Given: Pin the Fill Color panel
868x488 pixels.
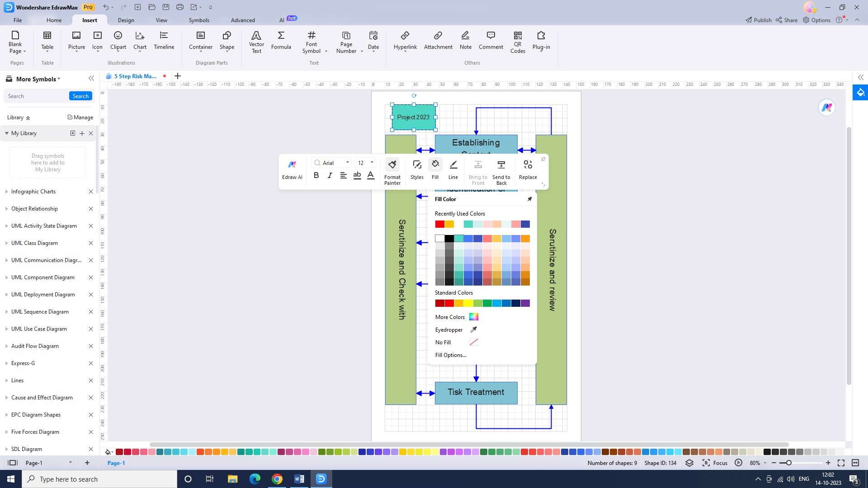Looking at the screenshot, I should 529,199.
